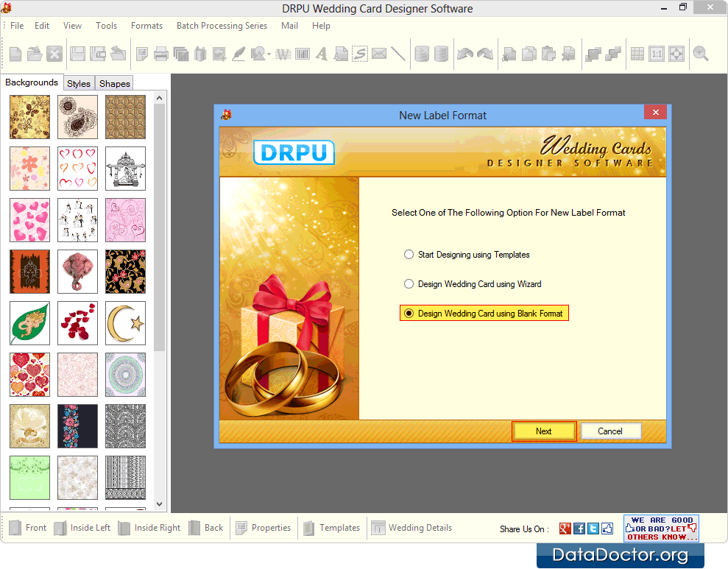Open the Help menu
Viewport: 728px width, 569px height.
click(321, 26)
